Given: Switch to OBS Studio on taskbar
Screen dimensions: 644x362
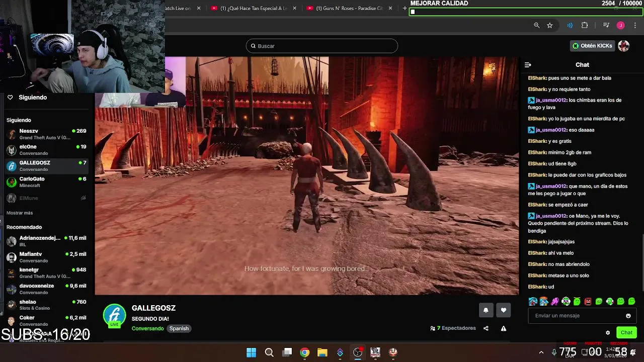Looking at the screenshot, I should 358,352.
